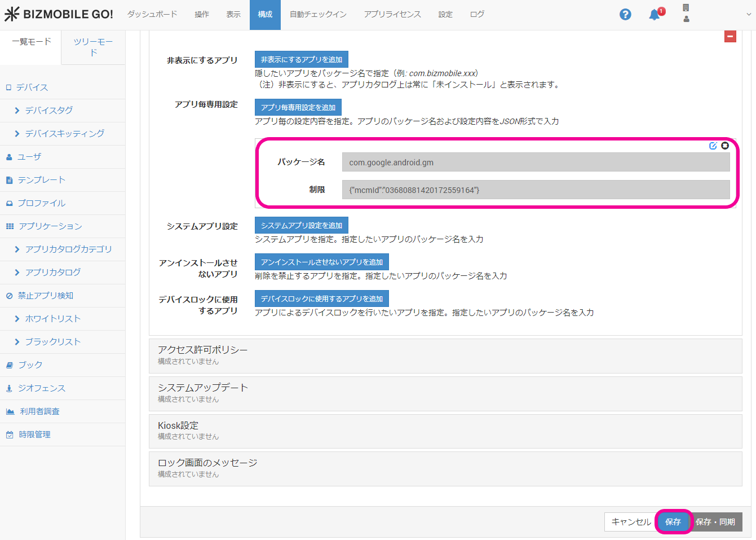Open the notification bell alerts
The width and height of the screenshot is (756, 540).
tap(655, 15)
